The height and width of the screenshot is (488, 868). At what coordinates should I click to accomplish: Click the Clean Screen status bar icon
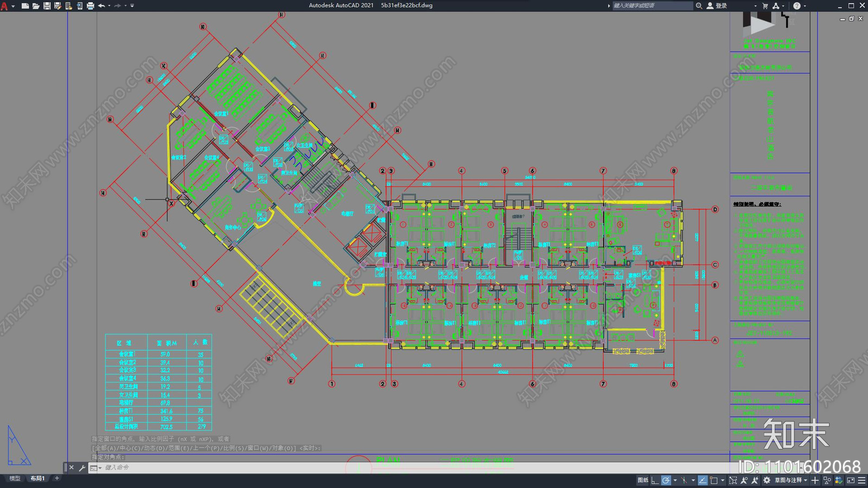(x=851, y=480)
